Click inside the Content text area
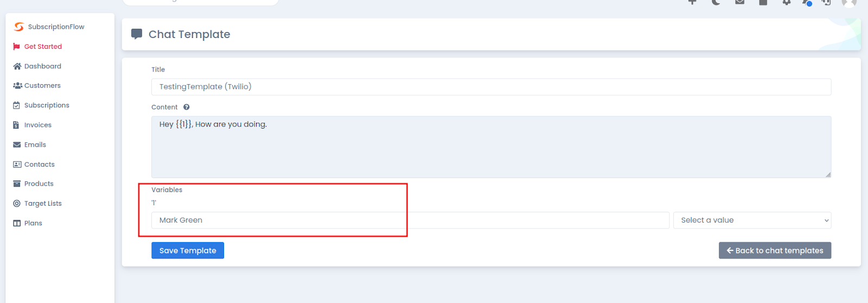The height and width of the screenshot is (303, 868). 491,147
